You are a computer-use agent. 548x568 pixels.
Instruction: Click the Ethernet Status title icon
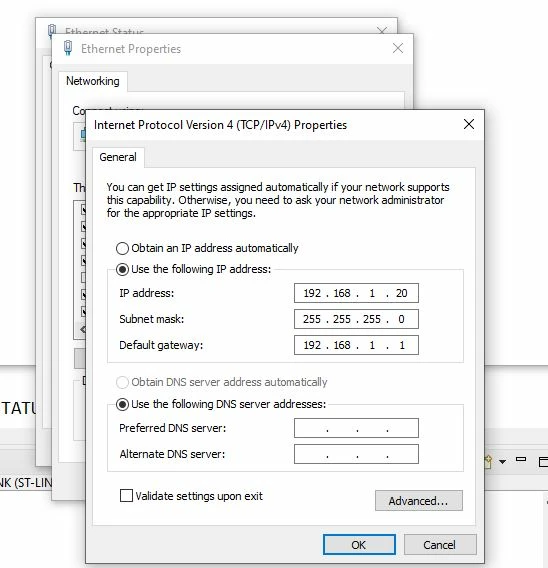tap(52, 30)
